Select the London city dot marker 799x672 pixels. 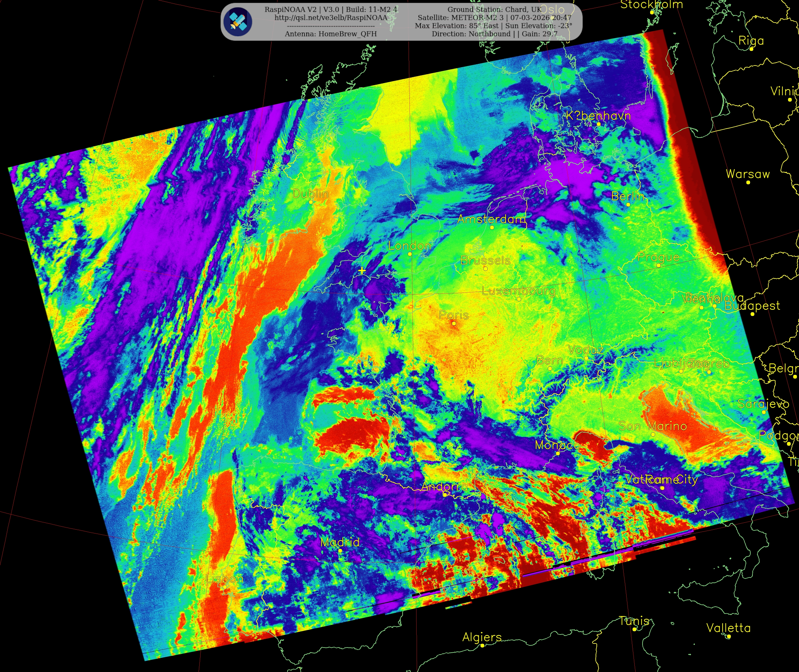[x=410, y=254]
